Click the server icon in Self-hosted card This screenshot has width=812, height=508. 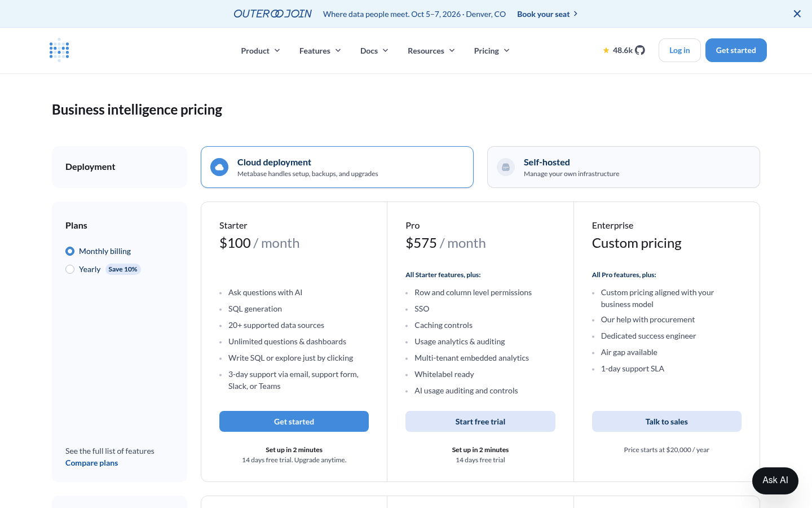pos(506,167)
